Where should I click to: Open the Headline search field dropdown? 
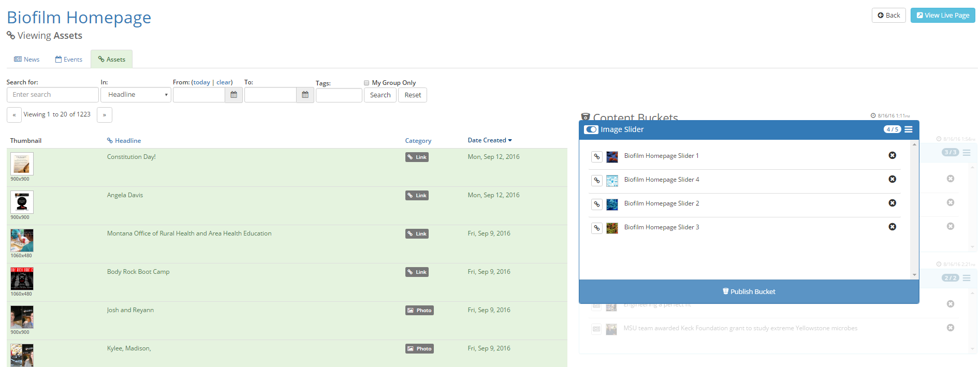point(136,95)
